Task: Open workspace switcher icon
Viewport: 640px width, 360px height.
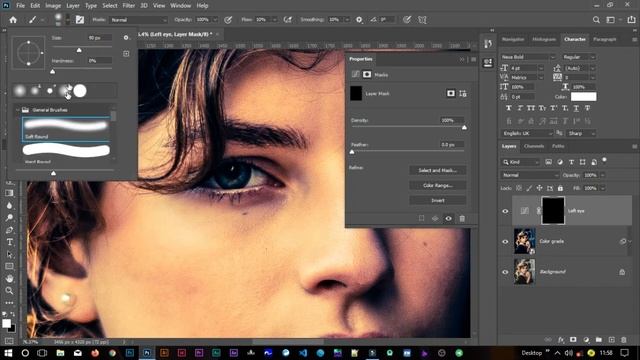Action: 611,20
